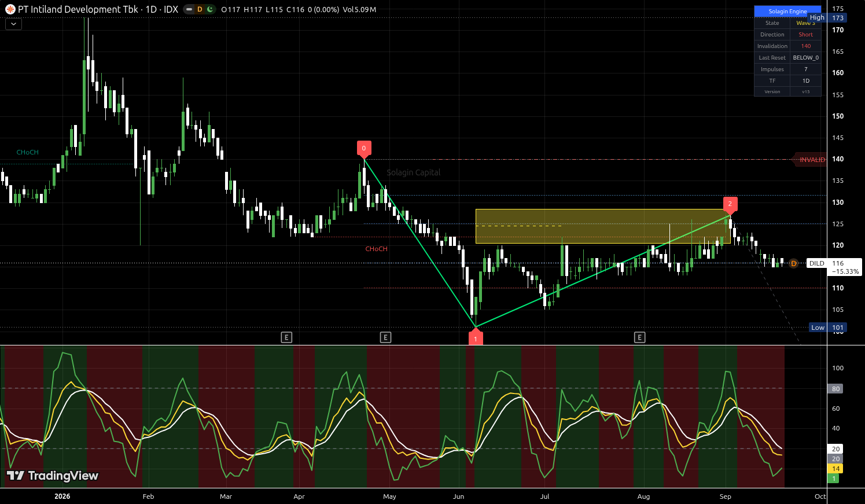865x504 pixels.
Task: Click the v15 version value
Action: (x=806, y=91)
